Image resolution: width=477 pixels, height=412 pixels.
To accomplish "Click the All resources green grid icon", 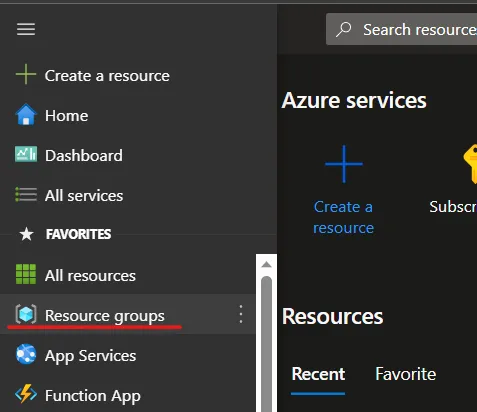I will (x=26, y=274).
